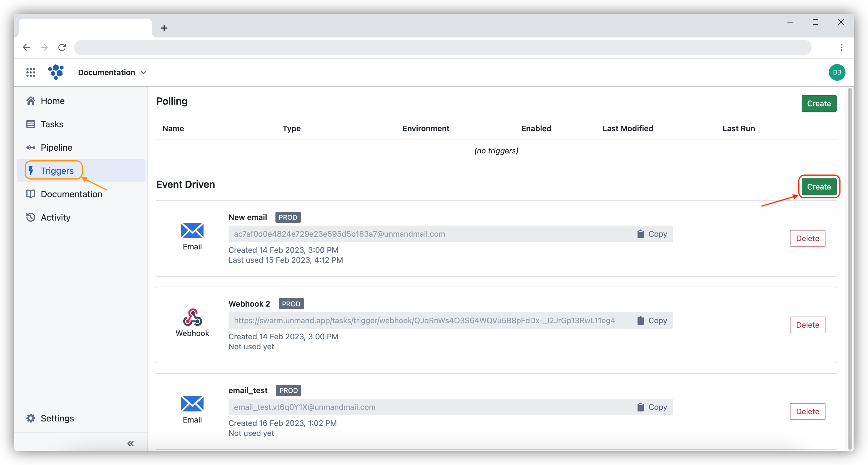Open Settings from sidebar
Image resolution: width=868 pixels, height=465 pixels.
coord(57,418)
